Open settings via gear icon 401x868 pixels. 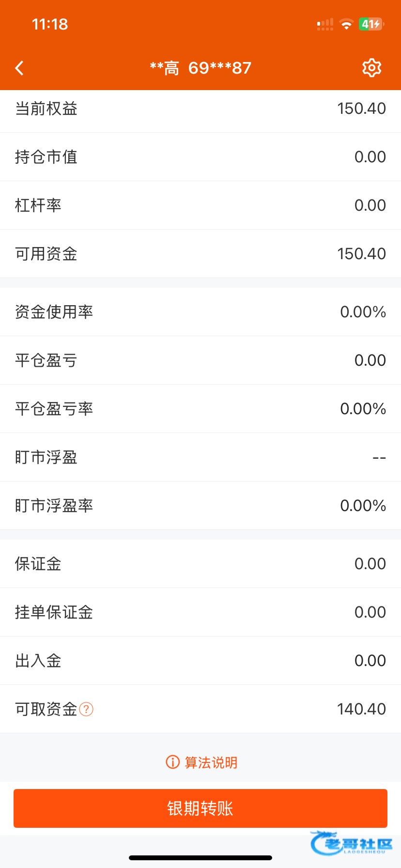pyautogui.click(x=371, y=68)
